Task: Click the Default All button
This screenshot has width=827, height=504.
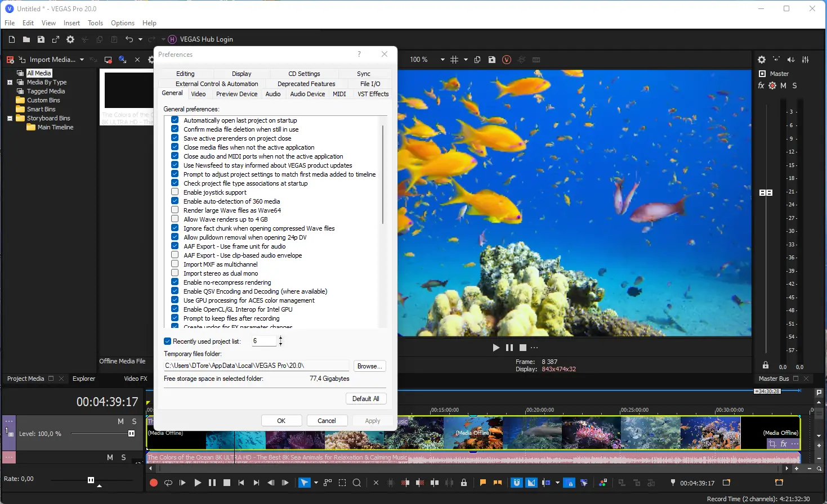Action: 366,399
